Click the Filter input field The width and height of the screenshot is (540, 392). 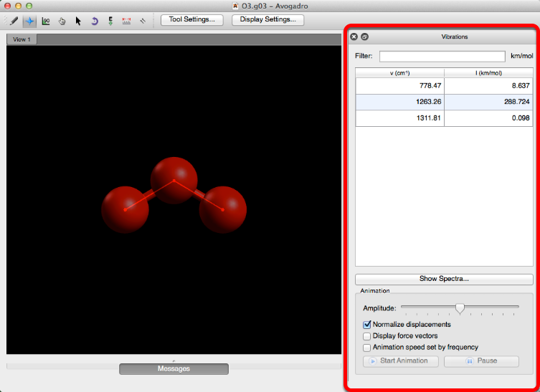[442, 56]
